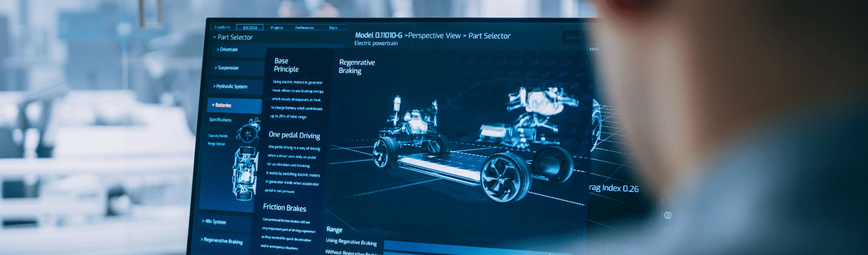The width and height of the screenshot is (868, 255).
Task: Select the electric motor thumbnail under Specifications
Action: point(249,130)
